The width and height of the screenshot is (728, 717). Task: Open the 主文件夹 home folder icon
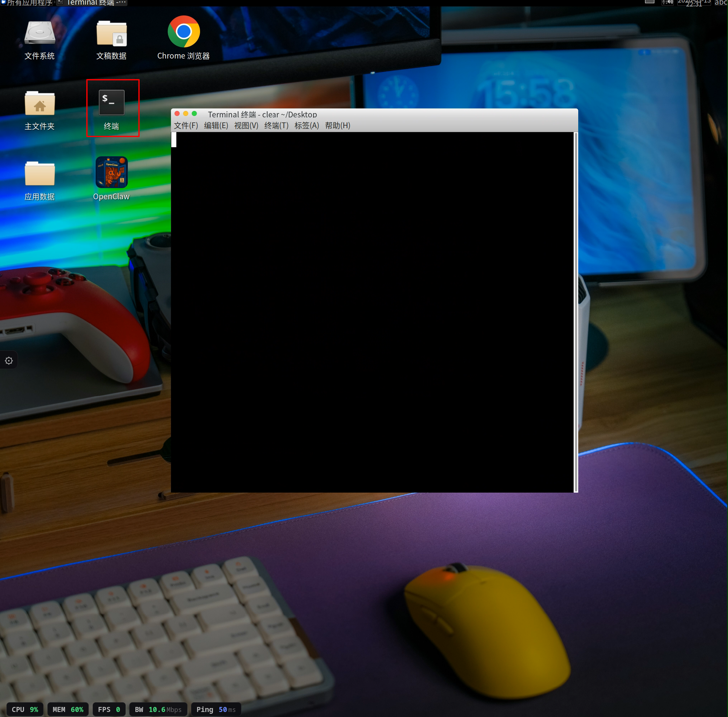click(x=40, y=110)
